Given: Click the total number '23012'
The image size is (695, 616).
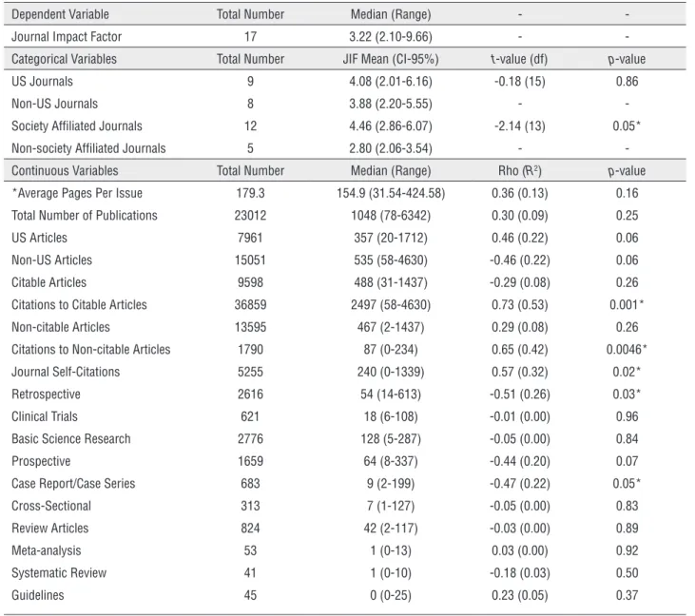Looking at the screenshot, I should 250,216.
